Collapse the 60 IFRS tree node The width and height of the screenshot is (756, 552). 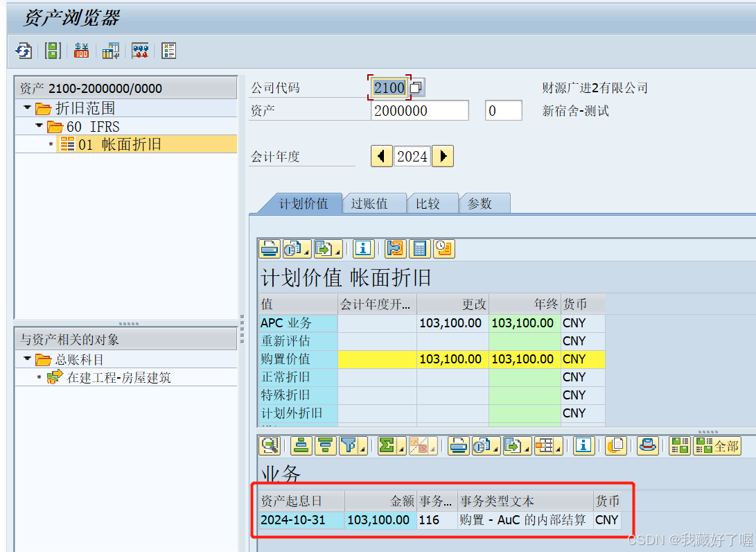point(39,126)
